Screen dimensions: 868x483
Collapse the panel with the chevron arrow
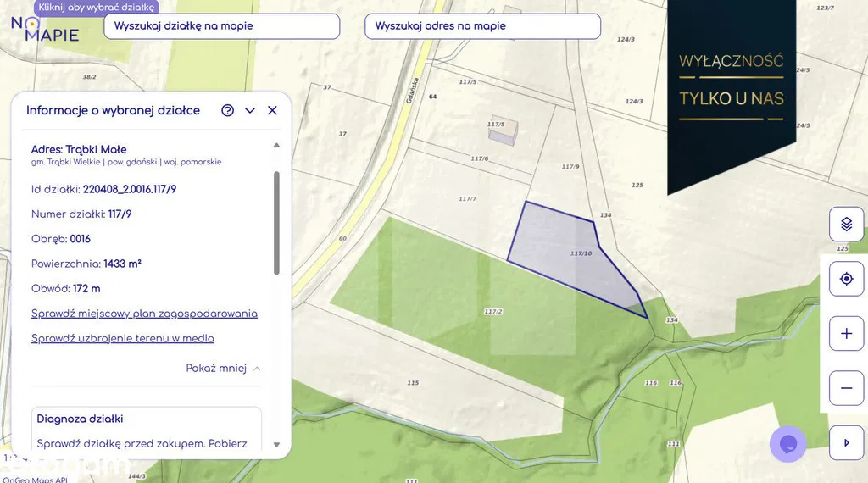click(x=250, y=110)
